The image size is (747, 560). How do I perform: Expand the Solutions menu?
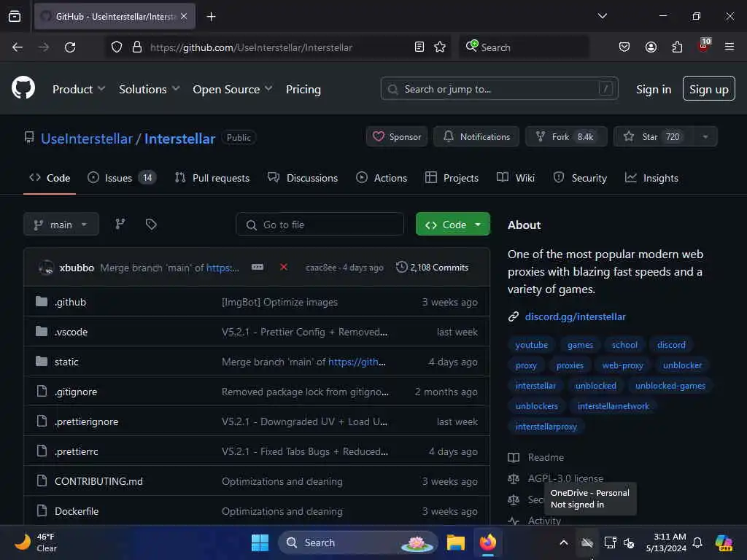149,89
